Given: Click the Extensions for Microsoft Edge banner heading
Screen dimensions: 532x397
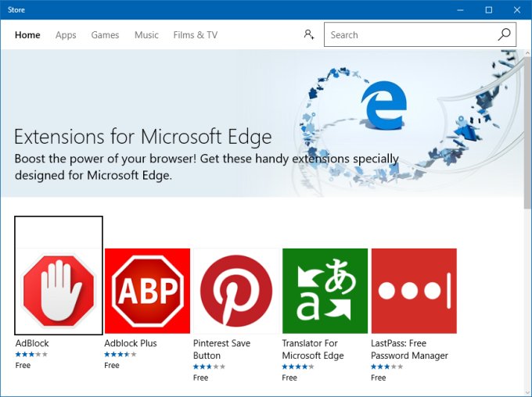Looking at the screenshot, I should (x=143, y=137).
